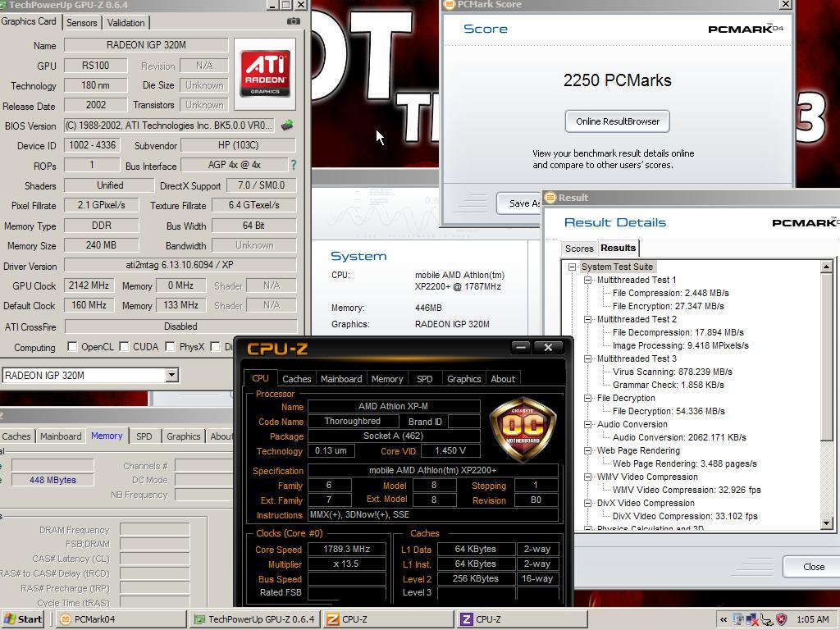Click the Result tree scrollbar up arrow
The image size is (840, 630).
(827, 267)
